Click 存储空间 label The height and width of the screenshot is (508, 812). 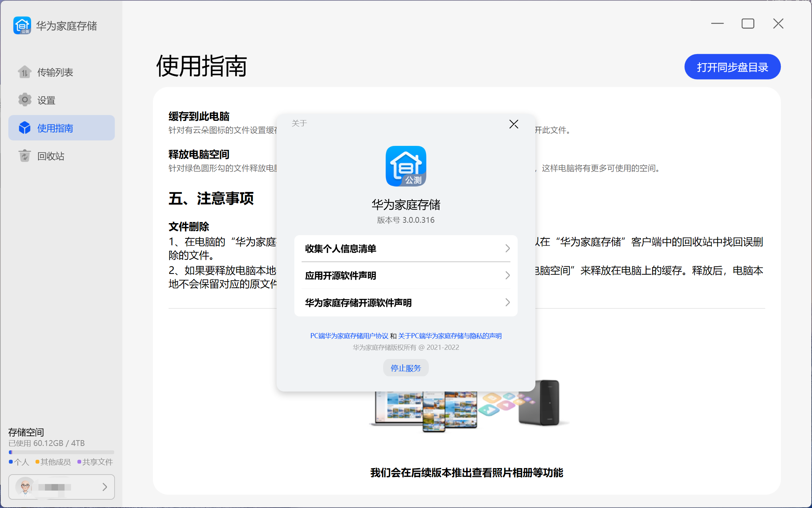(x=26, y=432)
